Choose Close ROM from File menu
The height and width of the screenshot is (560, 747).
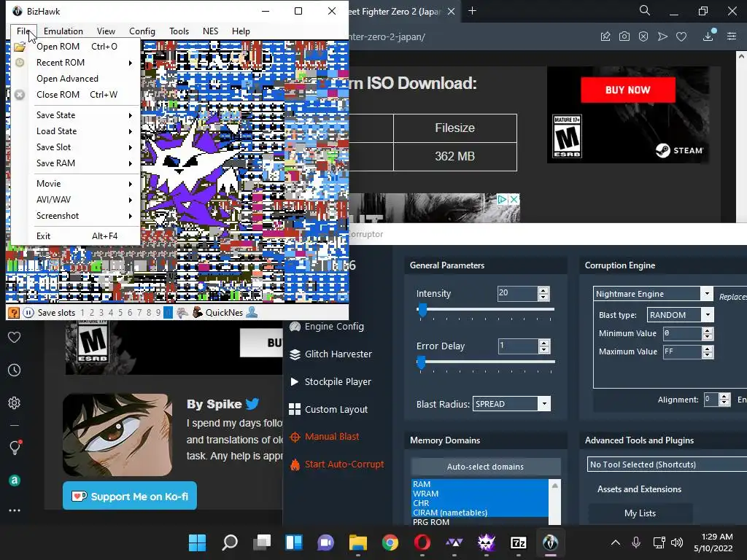tap(76, 95)
